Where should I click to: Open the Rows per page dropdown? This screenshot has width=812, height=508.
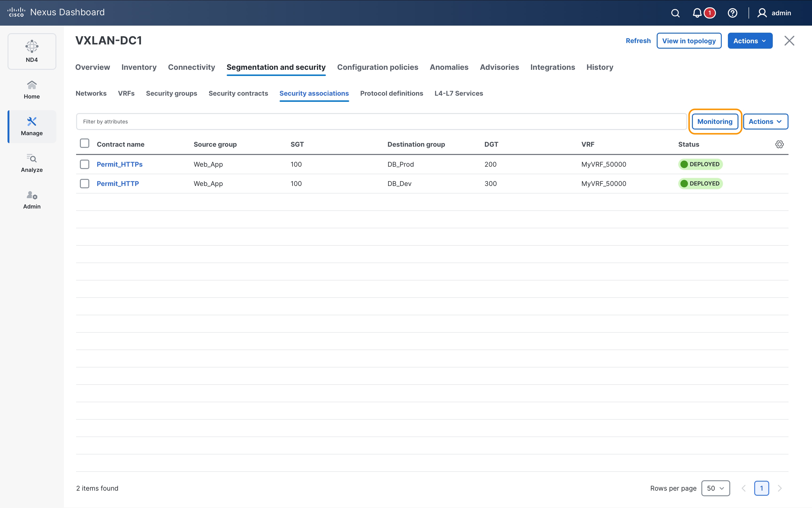(715, 488)
